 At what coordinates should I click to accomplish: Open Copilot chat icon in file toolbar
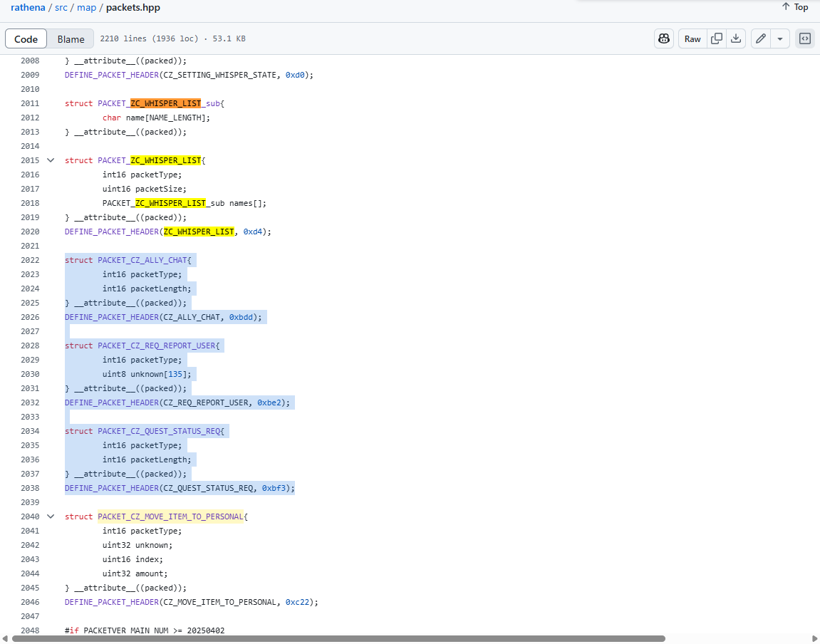click(664, 38)
